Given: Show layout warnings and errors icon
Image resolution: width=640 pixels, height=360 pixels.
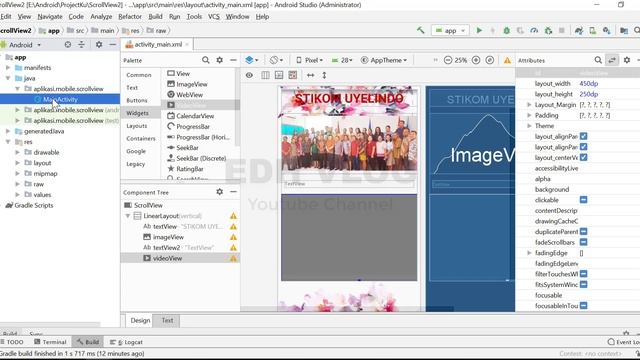Looking at the screenshot, I should pyautogui.click(x=507, y=60).
